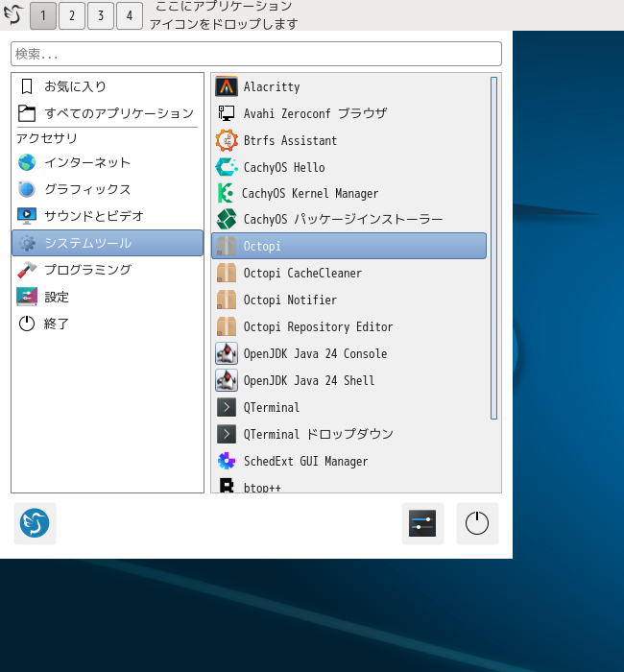Viewport: 624px width, 672px height.
Task: Open Btrfs Assistant app icon
Action: point(227,140)
